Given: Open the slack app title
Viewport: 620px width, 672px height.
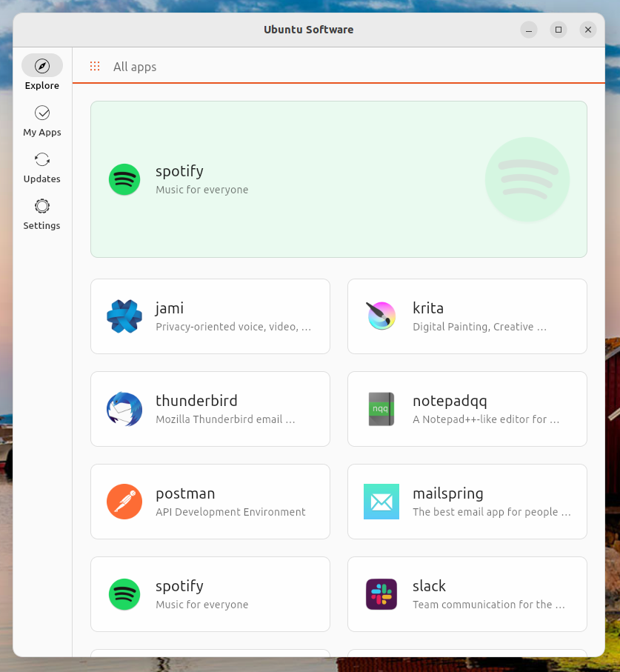Looking at the screenshot, I should 429,586.
